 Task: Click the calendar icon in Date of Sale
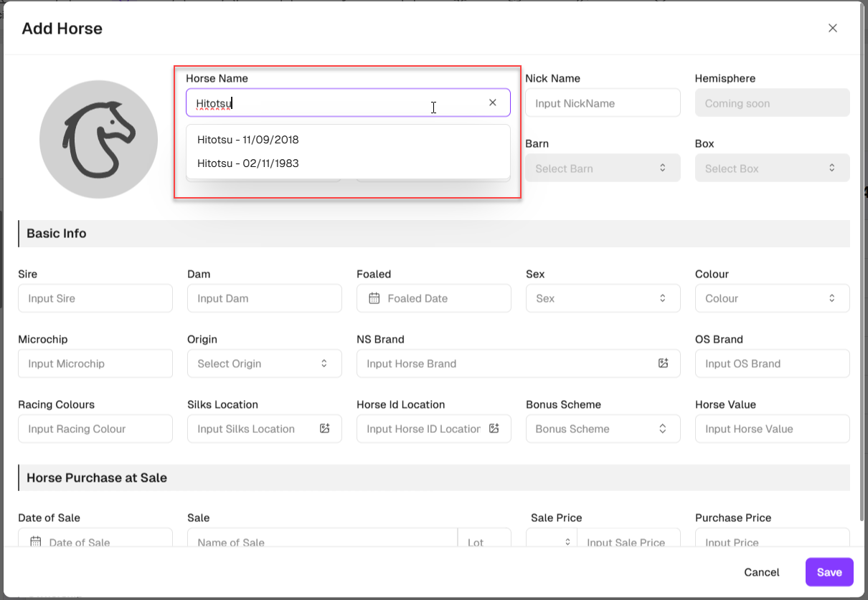[x=35, y=542]
